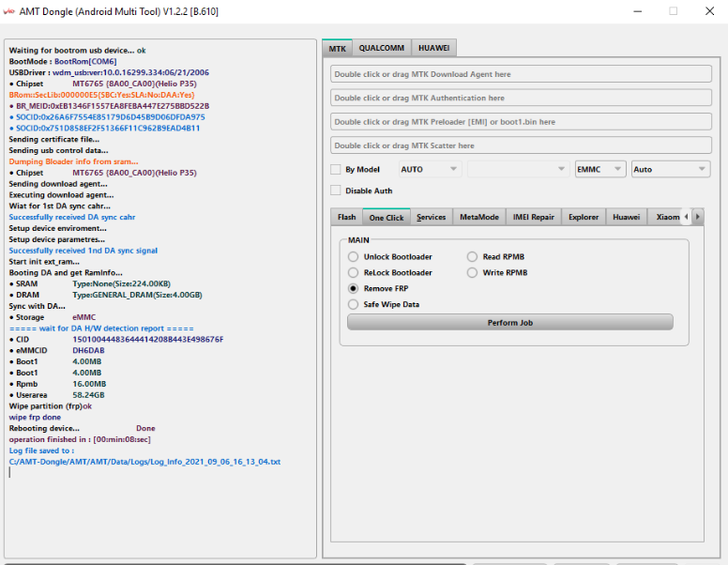The image size is (728, 565).
Task: Open the Explorer tab
Action: [584, 217]
